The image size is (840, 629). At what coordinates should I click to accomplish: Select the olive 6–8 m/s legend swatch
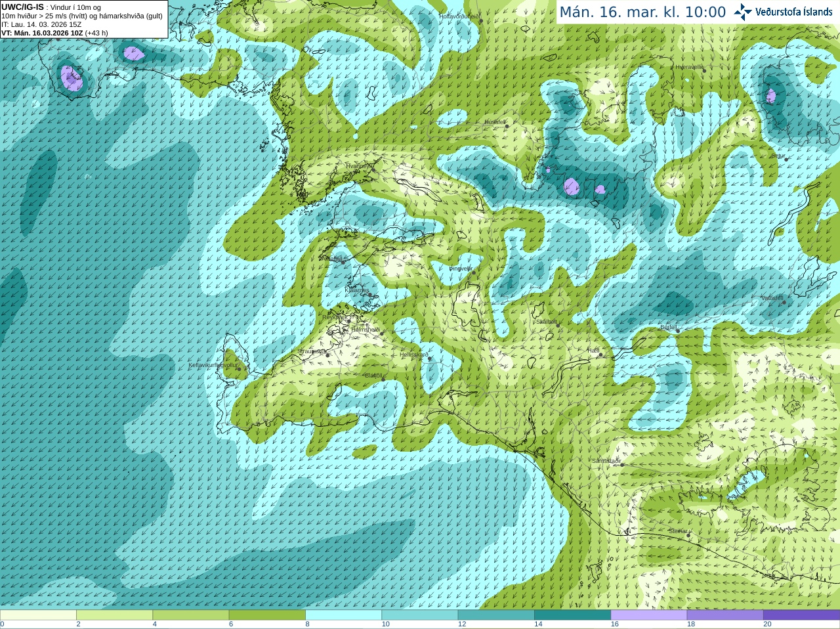point(267,615)
